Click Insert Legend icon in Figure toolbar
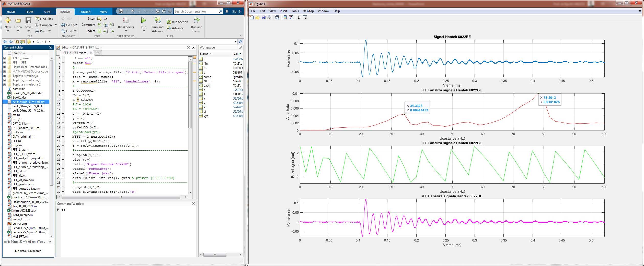This screenshot has height=266, width=644. coord(291,18)
